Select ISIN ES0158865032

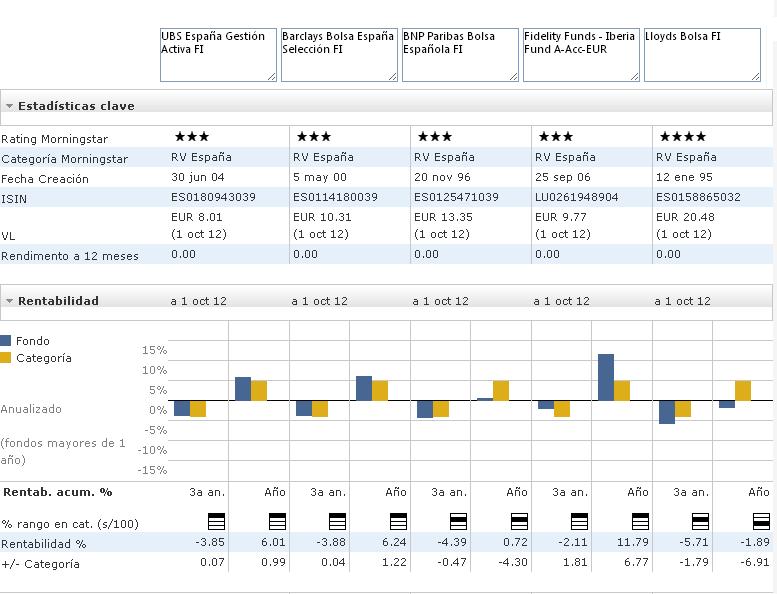698,197
